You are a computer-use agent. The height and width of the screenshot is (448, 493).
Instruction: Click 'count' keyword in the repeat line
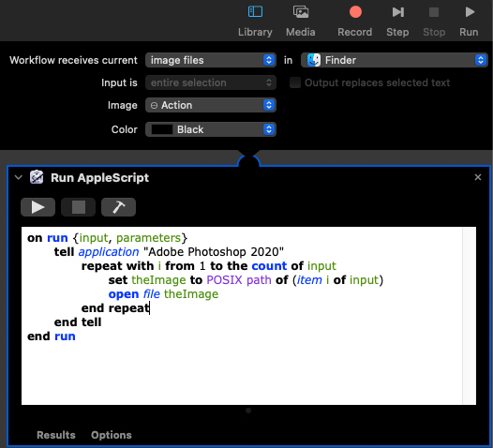pyautogui.click(x=269, y=266)
